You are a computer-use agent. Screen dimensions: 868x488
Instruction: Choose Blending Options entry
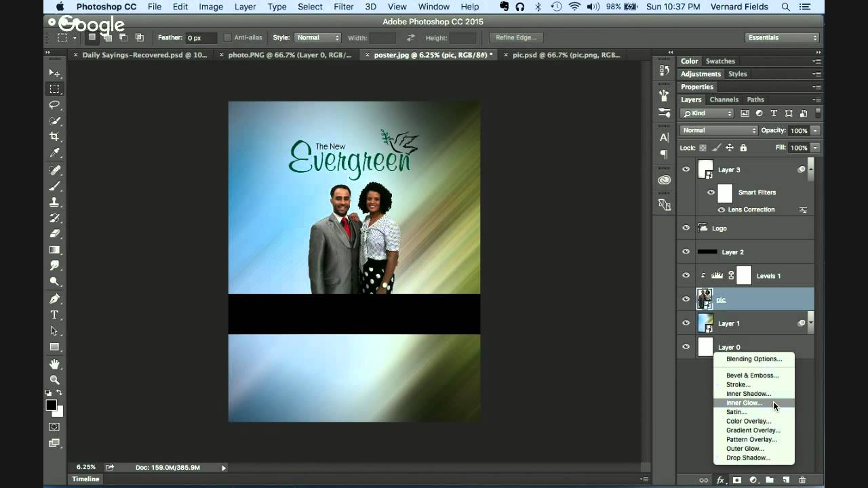click(753, 359)
